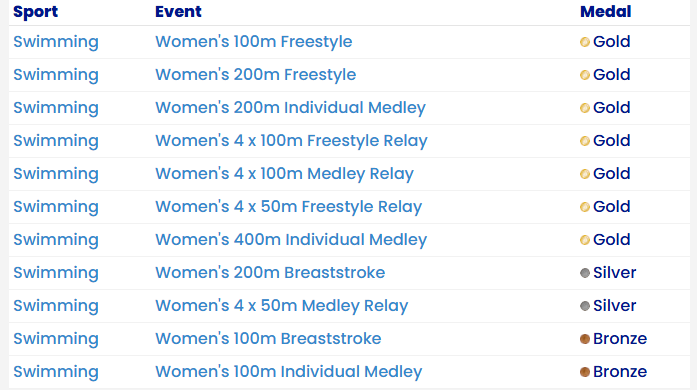The image size is (697, 390).
Task: Click the gold medal icon for Women's 100m Freestyle
Action: coord(585,42)
